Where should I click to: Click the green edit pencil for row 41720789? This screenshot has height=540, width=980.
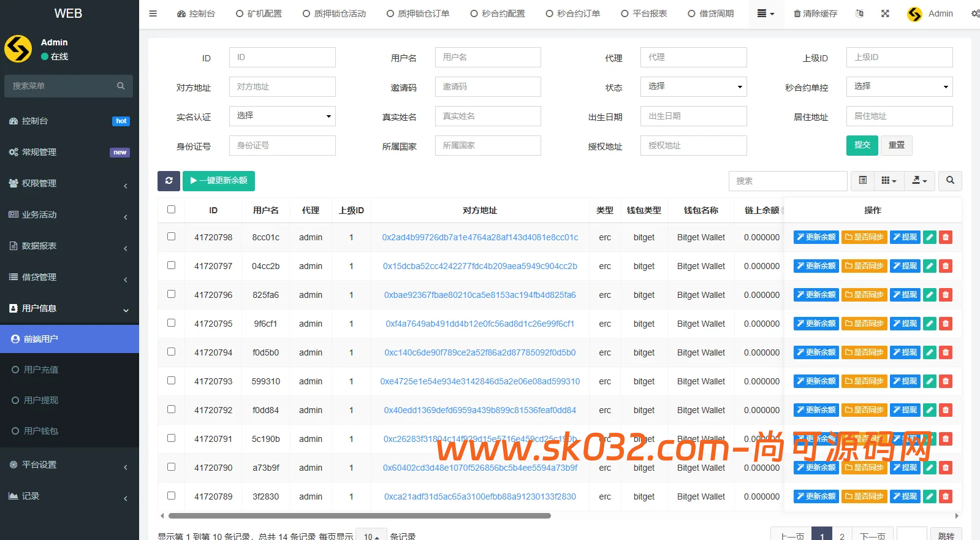pyautogui.click(x=930, y=496)
